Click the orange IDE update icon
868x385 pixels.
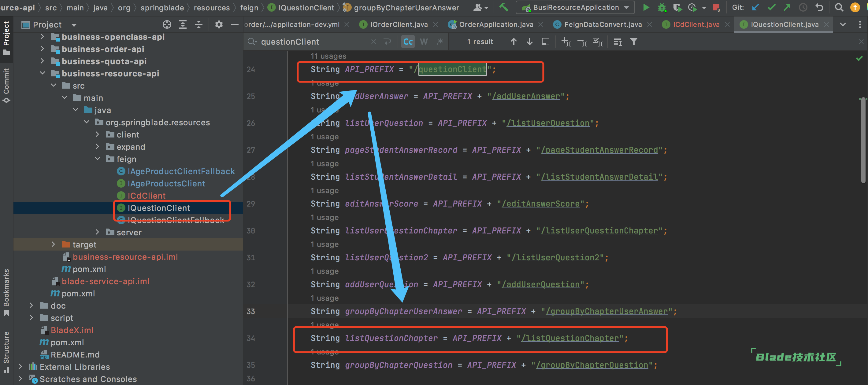click(x=855, y=7)
